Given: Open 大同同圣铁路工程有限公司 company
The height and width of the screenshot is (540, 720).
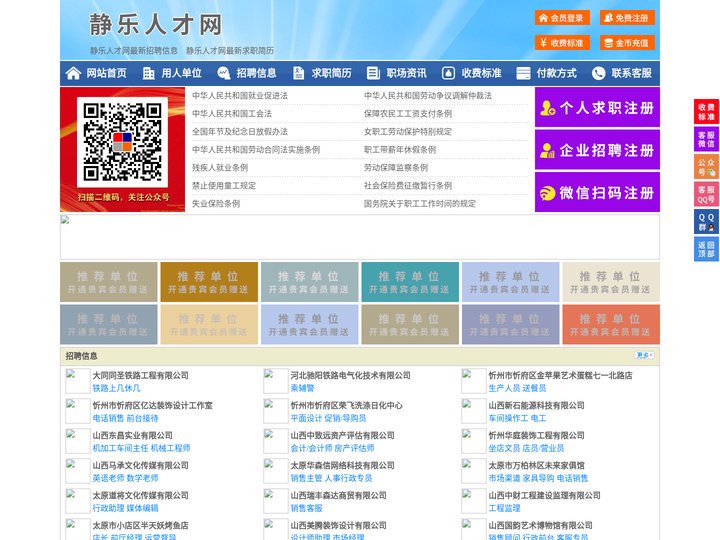Looking at the screenshot, I should click(141, 375).
